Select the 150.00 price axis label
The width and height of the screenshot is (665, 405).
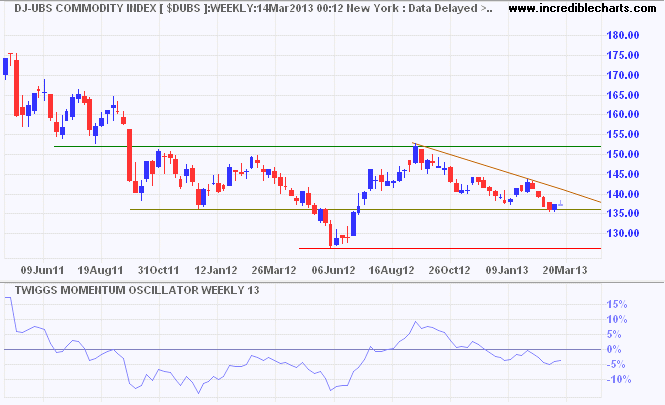[x=623, y=154]
